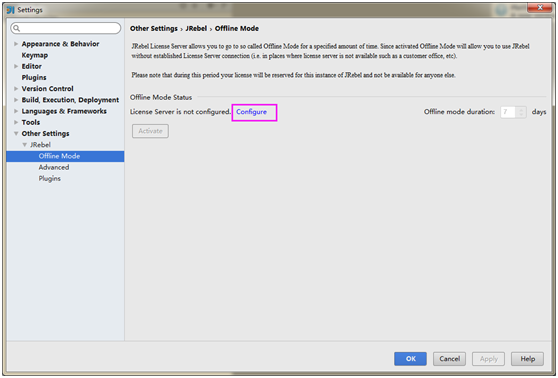Click 'License Server is not configured' text
Screen dimensions: 558x378
tap(180, 112)
